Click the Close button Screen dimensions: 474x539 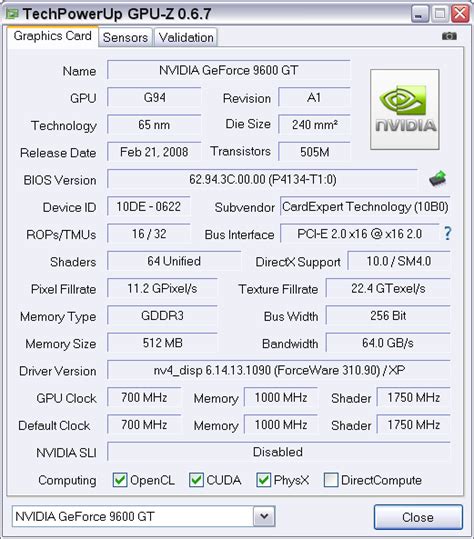[x=418, y=517]
